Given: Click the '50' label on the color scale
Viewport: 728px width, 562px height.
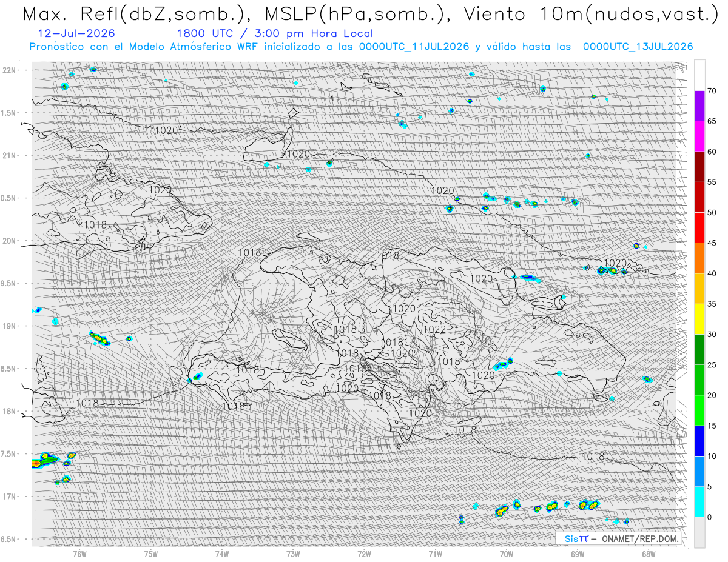Looking at the screenshot, I should click(712, 213).
